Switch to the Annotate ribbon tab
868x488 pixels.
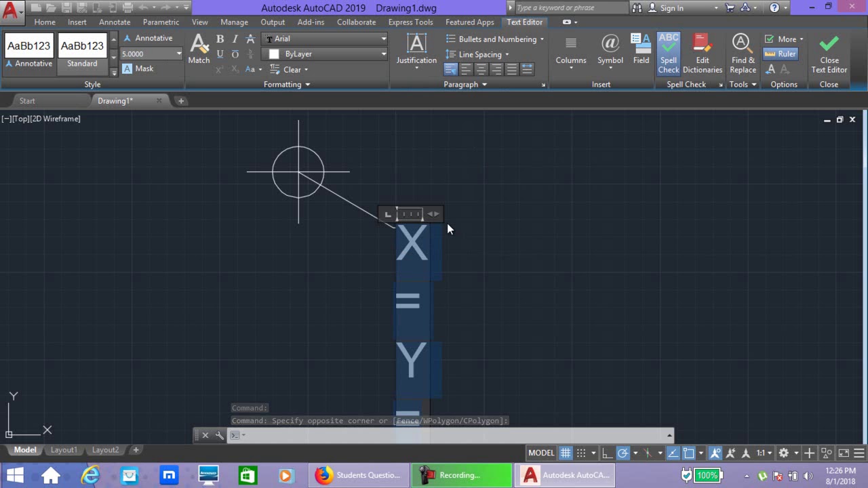tap(115, 22)
